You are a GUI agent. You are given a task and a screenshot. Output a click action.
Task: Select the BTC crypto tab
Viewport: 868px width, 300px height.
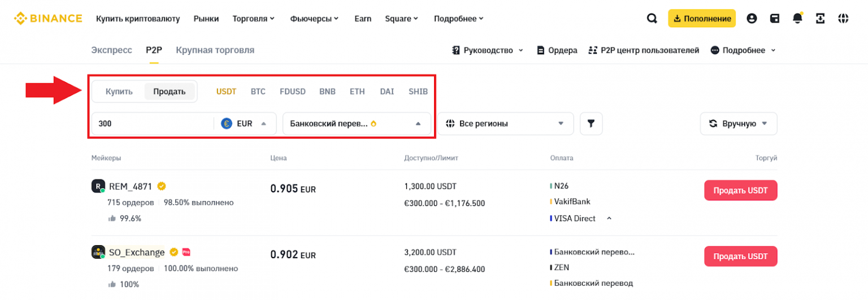pos(258,92)
